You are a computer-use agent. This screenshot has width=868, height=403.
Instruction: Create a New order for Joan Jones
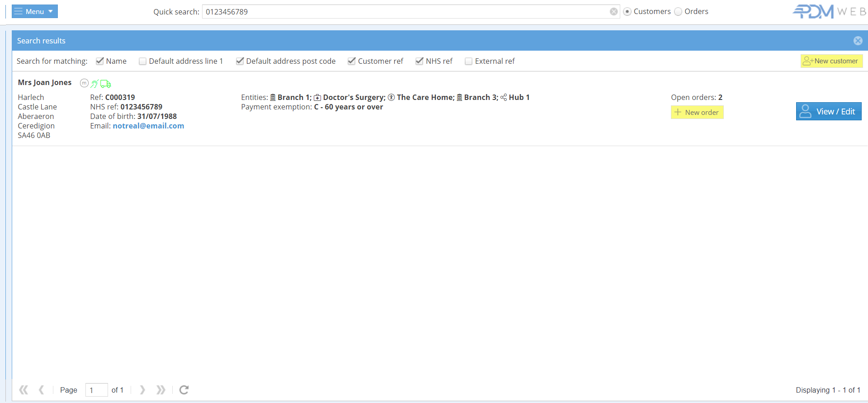697,112
